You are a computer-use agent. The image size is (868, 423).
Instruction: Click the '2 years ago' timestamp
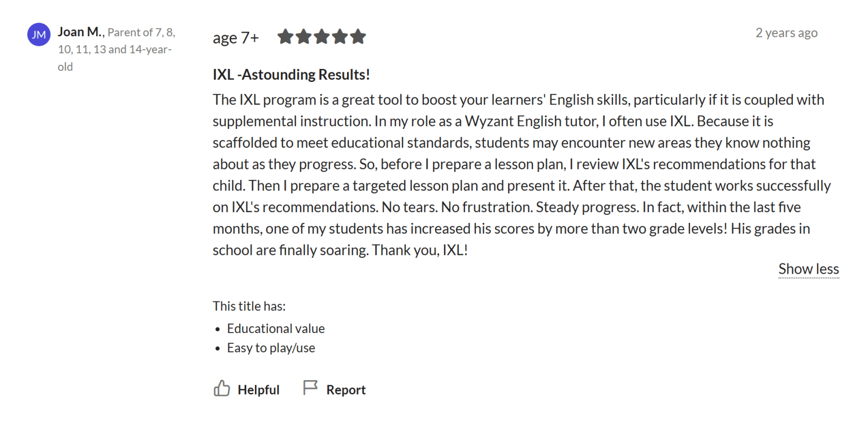click(x=786, y=32)
